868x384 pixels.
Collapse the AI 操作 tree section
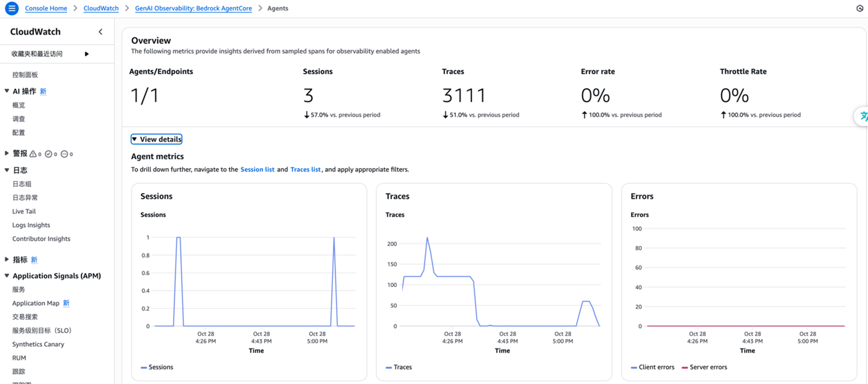tap(7, 91)
